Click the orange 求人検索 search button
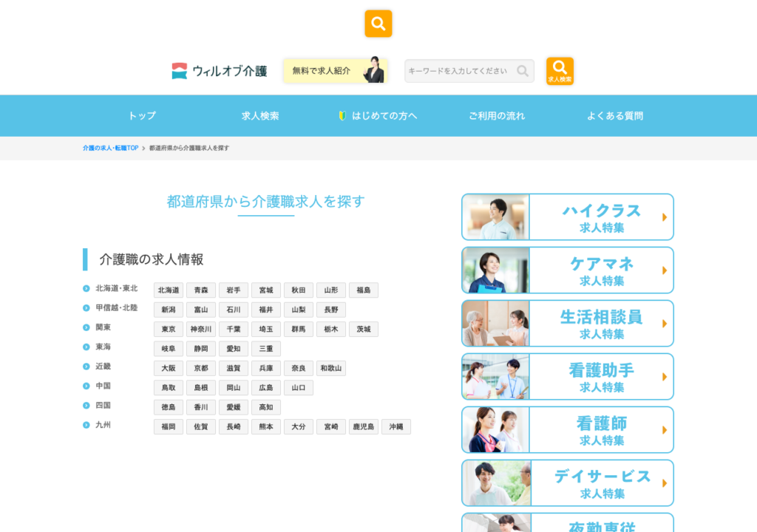Viewport: 757px width, 532px height. [560, 71]
